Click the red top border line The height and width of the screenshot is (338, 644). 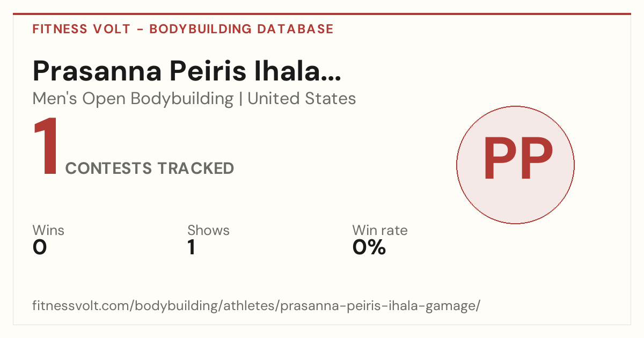point(322,14)
